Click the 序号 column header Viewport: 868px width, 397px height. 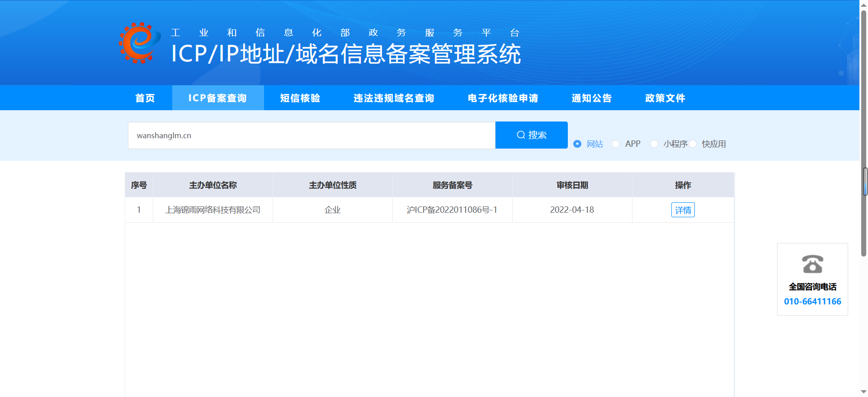point(139,185)
